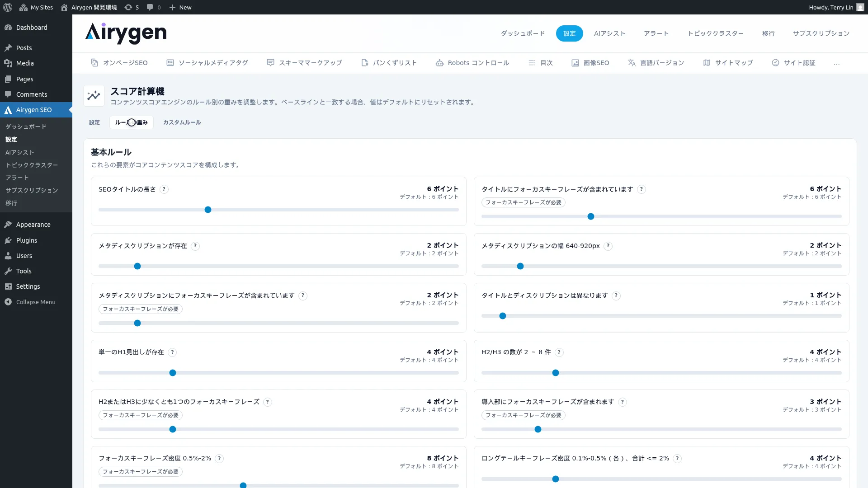Open the My Sites admin bar menu
Screen dimensions: 868x488
tap(36, 7)
